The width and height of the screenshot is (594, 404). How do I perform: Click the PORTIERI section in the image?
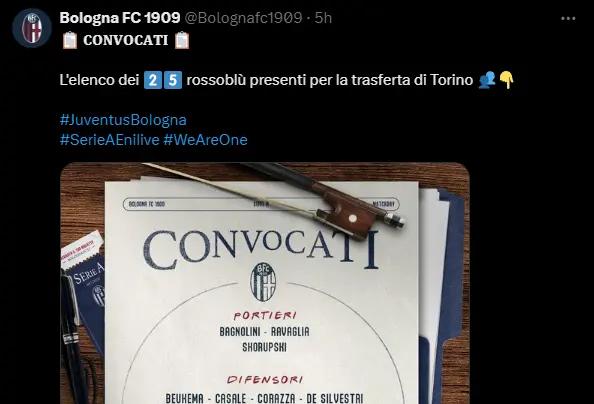264,315
